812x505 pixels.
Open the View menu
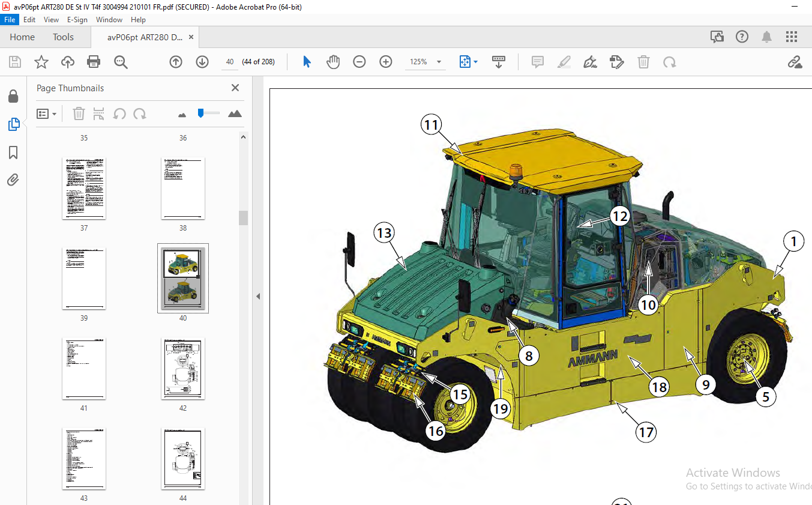click(x=51, y=20)
